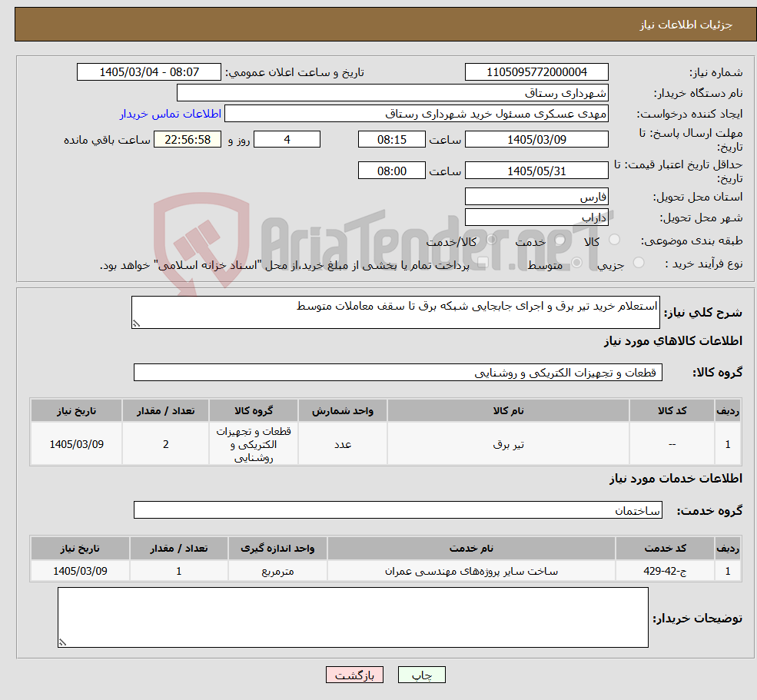Screen dimensions: 757x700
Task: Click the چاپ (print) button
Action: pos(421,675)
